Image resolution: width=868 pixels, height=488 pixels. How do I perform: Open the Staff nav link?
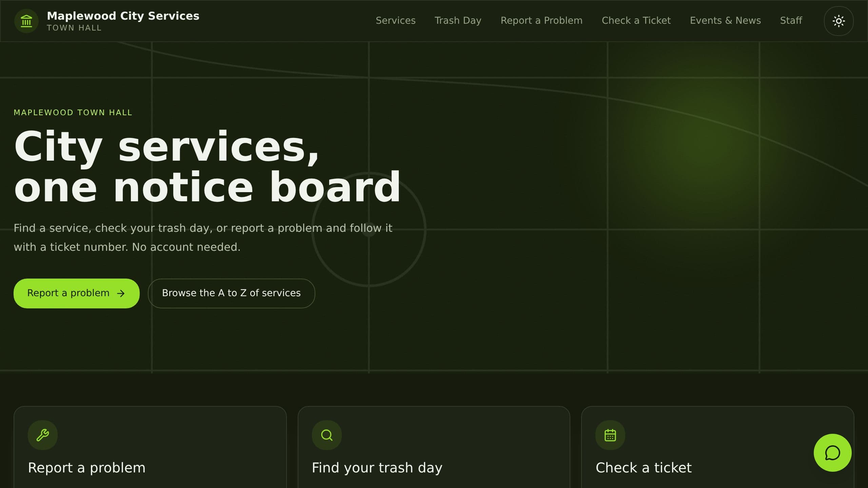[x=791, y=21]
